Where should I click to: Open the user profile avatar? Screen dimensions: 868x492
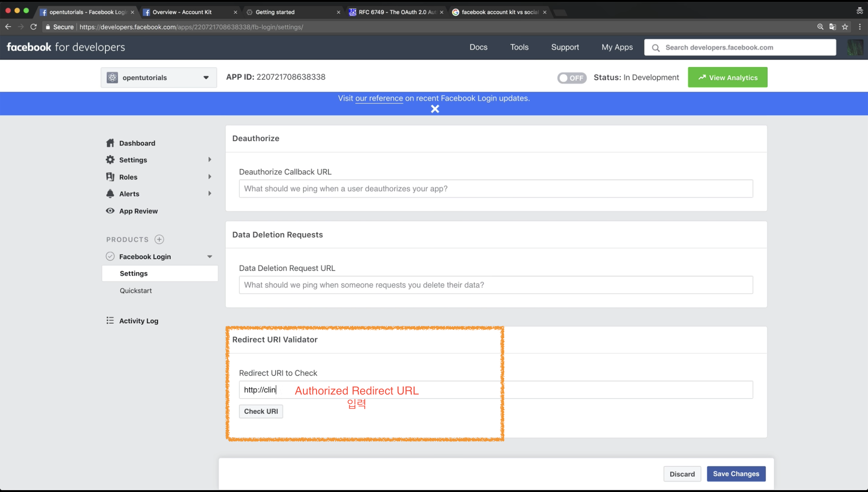point(855,47)
